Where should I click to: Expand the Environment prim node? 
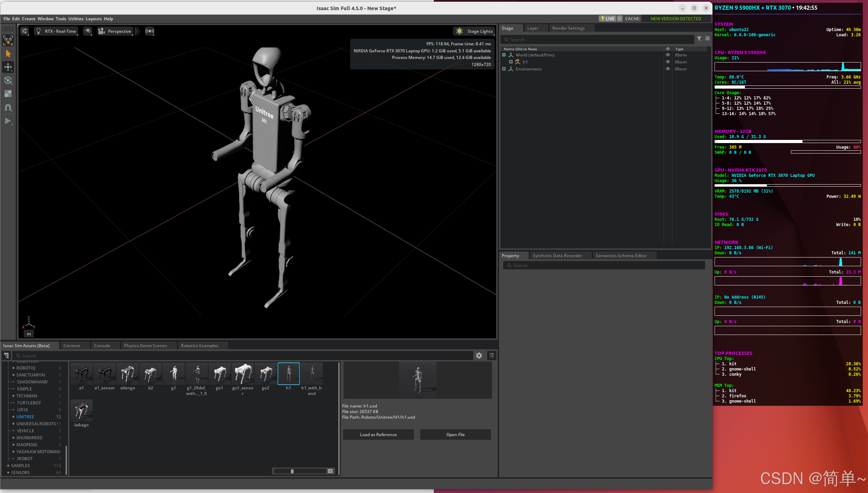point(504,69)
